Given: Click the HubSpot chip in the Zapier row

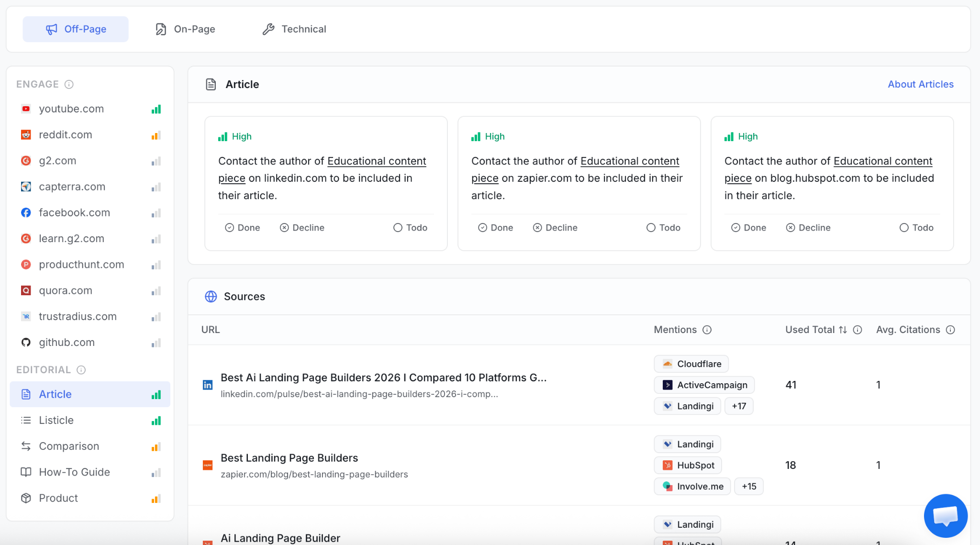Looking at the screenshot, I should click(x=688, y=466).
